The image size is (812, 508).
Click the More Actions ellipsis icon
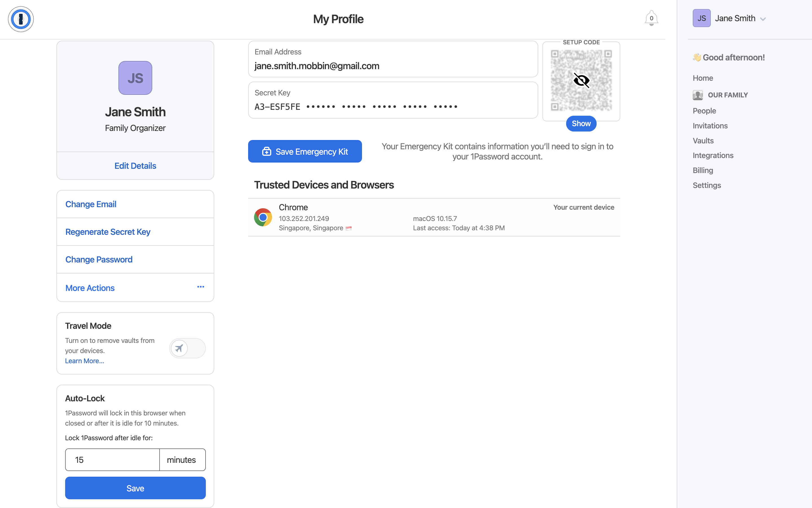(201, 287)
